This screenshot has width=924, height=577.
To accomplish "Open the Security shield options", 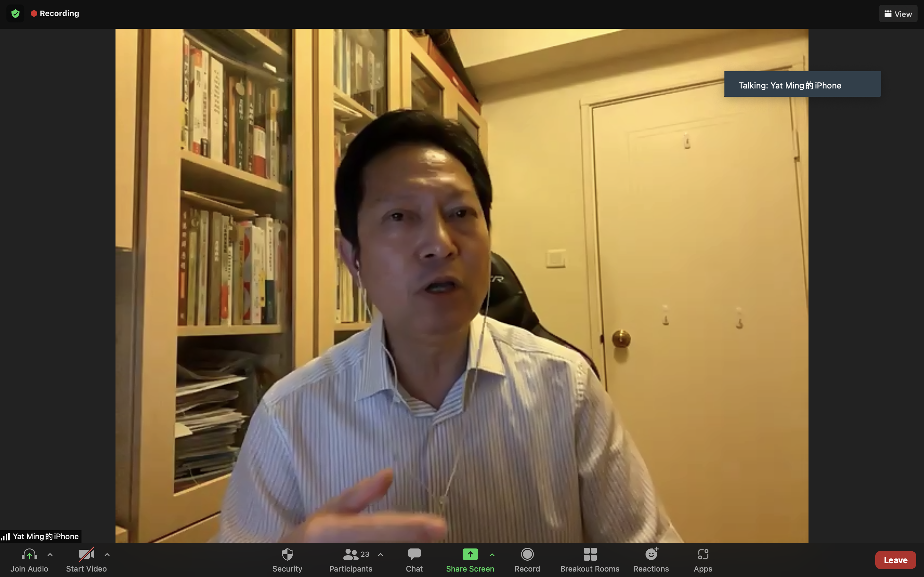I will [287, 559].
